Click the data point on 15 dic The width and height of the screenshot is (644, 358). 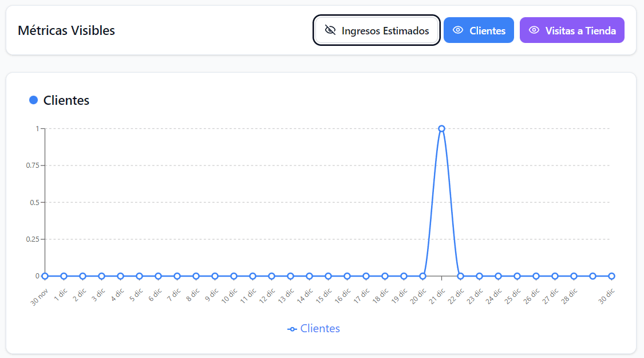click(x=327, y=275)
